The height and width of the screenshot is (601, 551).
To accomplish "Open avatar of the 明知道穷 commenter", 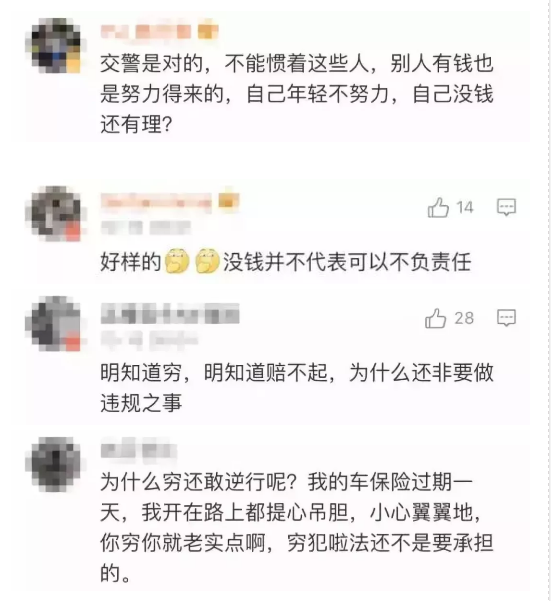I will coord(56,324).
